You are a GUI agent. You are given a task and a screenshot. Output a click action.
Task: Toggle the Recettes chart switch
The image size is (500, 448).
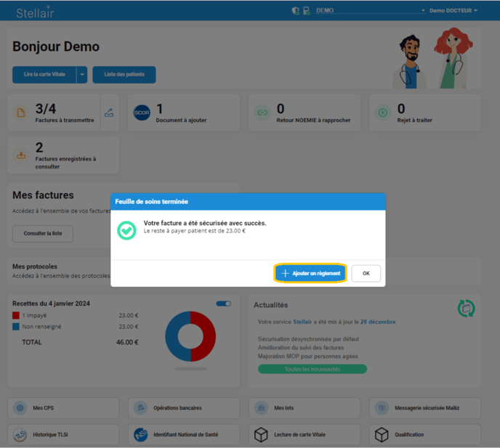223,304
